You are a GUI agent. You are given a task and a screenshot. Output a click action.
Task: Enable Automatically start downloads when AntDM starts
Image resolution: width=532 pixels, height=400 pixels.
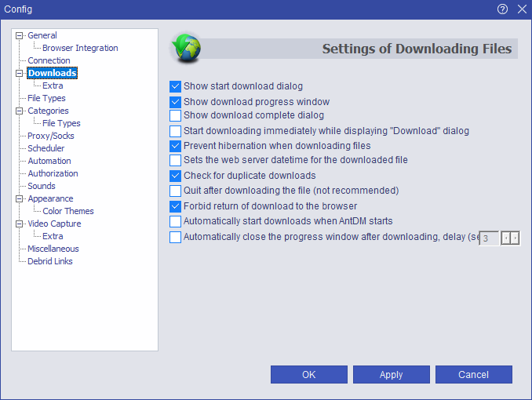(175, 221)
